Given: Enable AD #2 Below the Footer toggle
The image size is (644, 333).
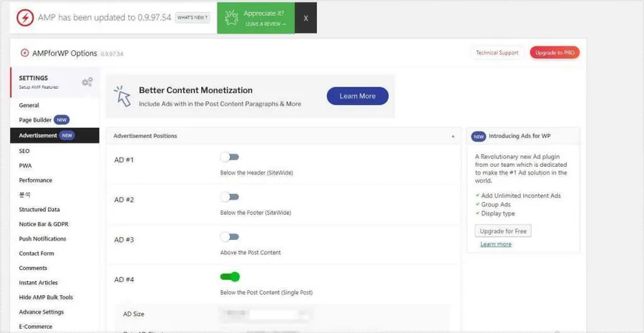Looking at the screenshot, I should [230, 197].
